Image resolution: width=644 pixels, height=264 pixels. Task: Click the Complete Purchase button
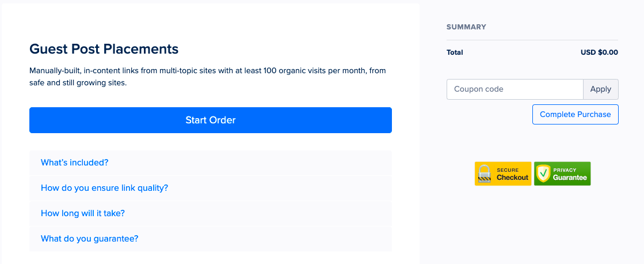(x=575, y=114)
